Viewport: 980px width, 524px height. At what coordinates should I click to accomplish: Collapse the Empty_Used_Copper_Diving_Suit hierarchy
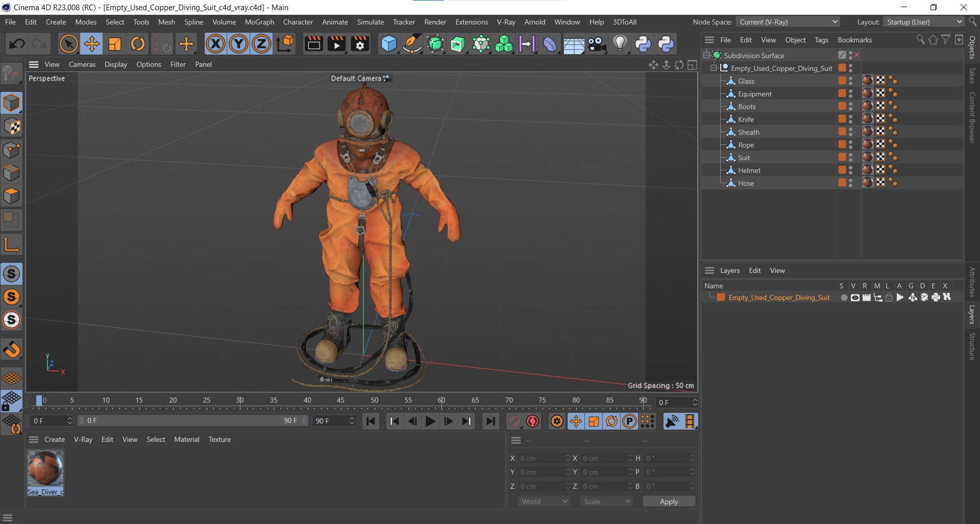point(714,68)
